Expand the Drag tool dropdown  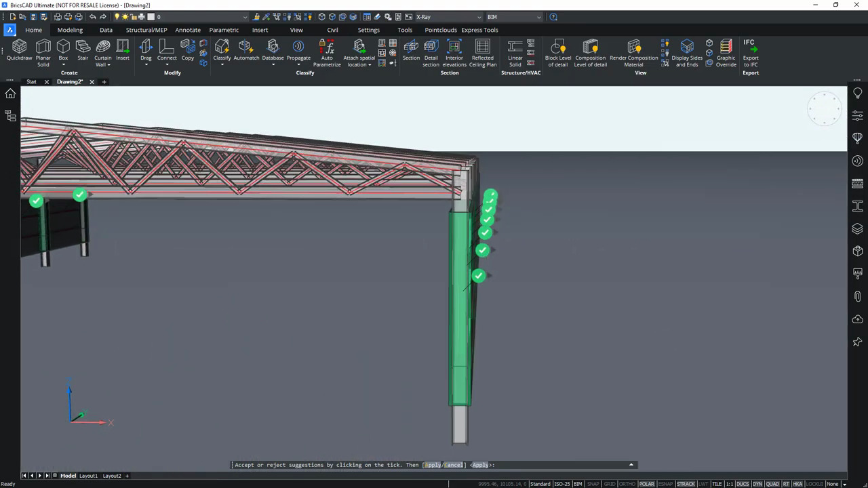(x=146, y=65)
